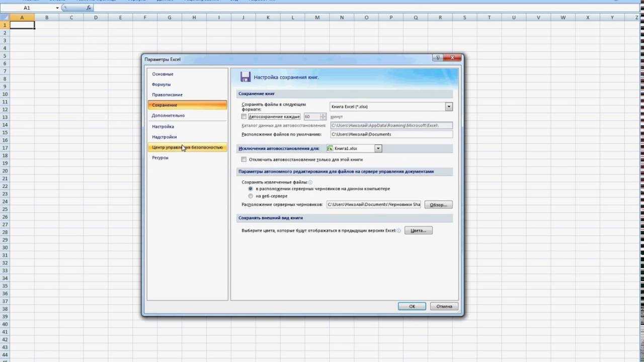The height and width of the screenshot is (362, 644).
Task: Select column A header
Action: pos(22,18)
